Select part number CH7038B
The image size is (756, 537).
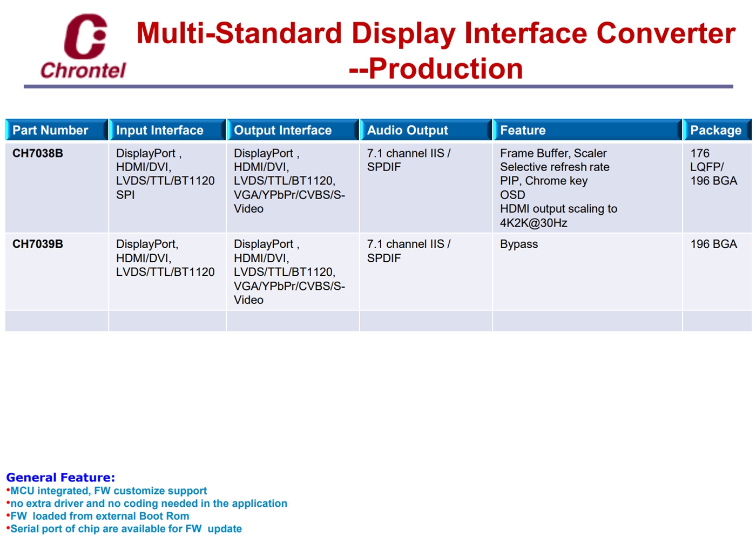[x=38, y=153]
